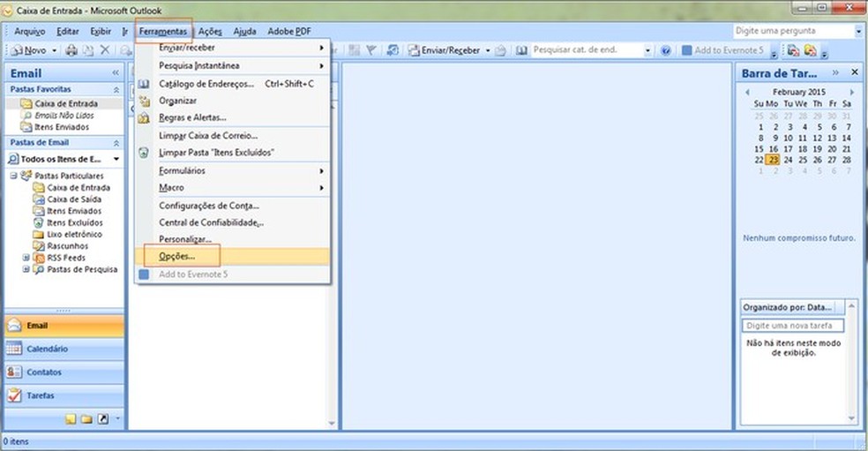This screenshot has width=868, height=451.
Task: Click the Opções menu item
Action: click(x=233, y=257)
